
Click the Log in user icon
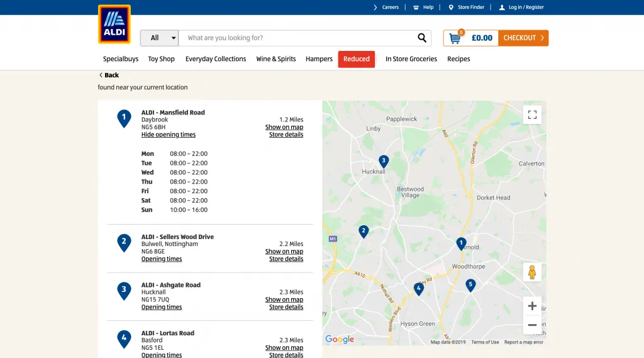501,8
